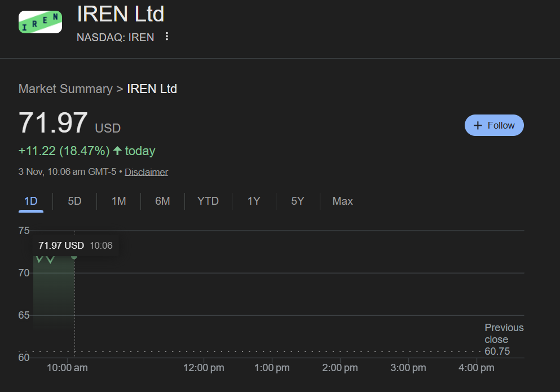Click the plus icon on the Follow button
The height and width of the screenshot is (392, 560).
pos(478,125)
